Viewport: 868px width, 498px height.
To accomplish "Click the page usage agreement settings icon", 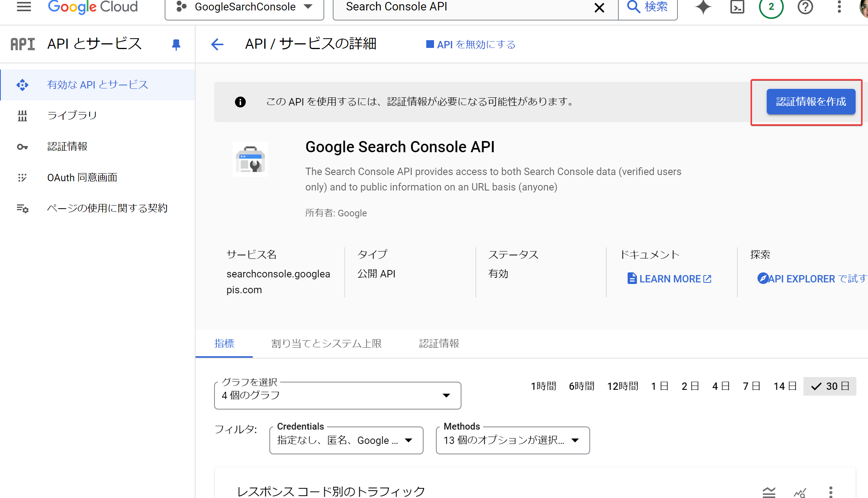I will (x=22, y=209).
